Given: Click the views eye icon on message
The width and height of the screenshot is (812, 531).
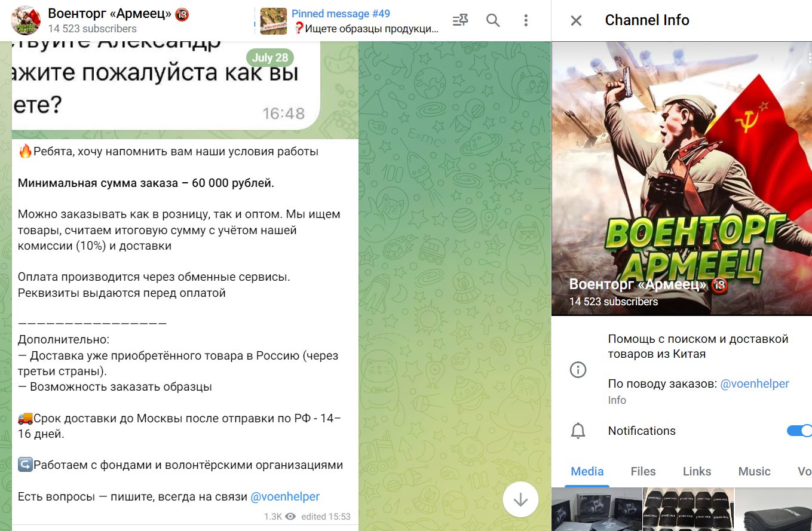Looking at the screenshot, I should tap(290, 517).
